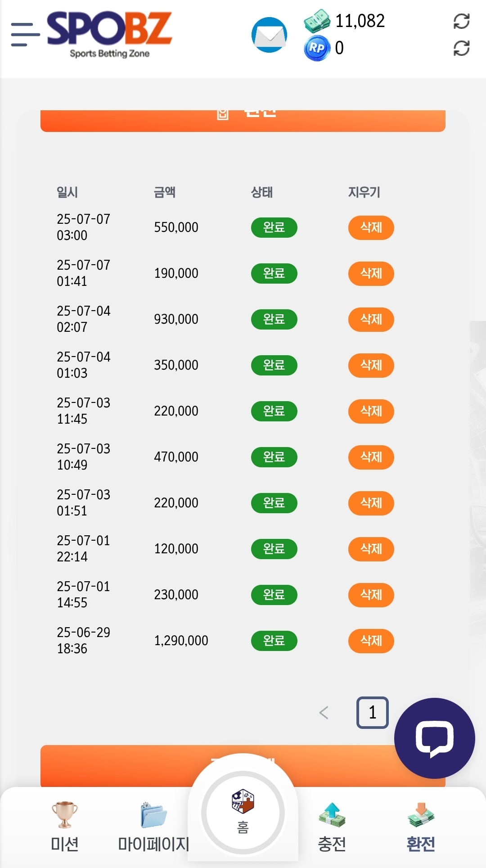
Task: Refresh the RP points balance
Action: (x=461, y=48)
